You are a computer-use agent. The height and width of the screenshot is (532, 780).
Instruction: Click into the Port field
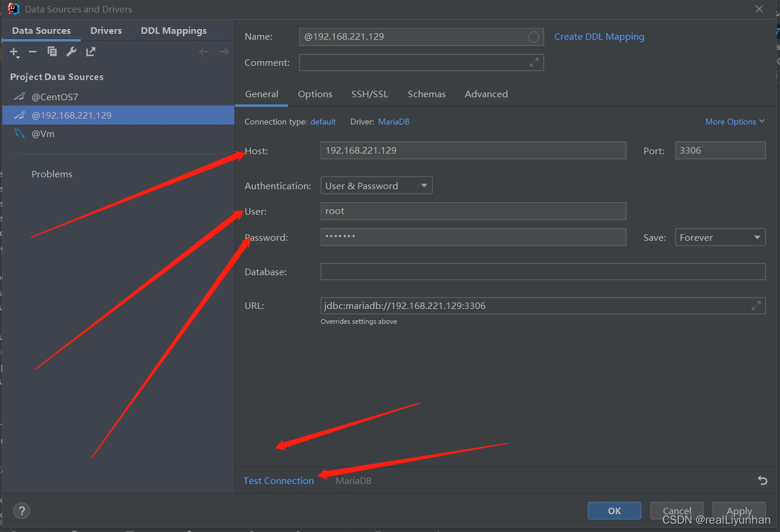click(x=721, y=150)
